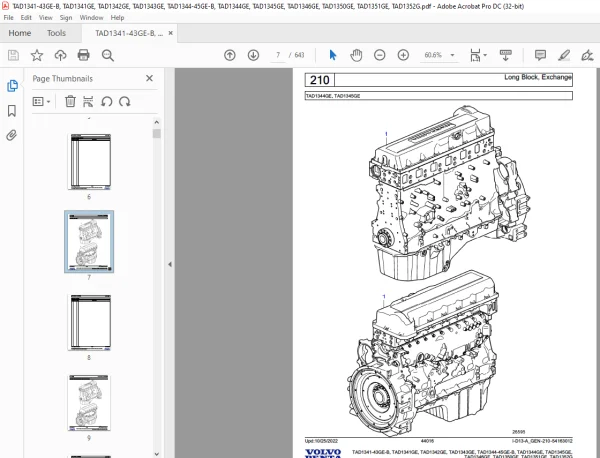Collapse the navigation pane arrow
This screenshot has width=600, height=458.
[x=170, y=264]
